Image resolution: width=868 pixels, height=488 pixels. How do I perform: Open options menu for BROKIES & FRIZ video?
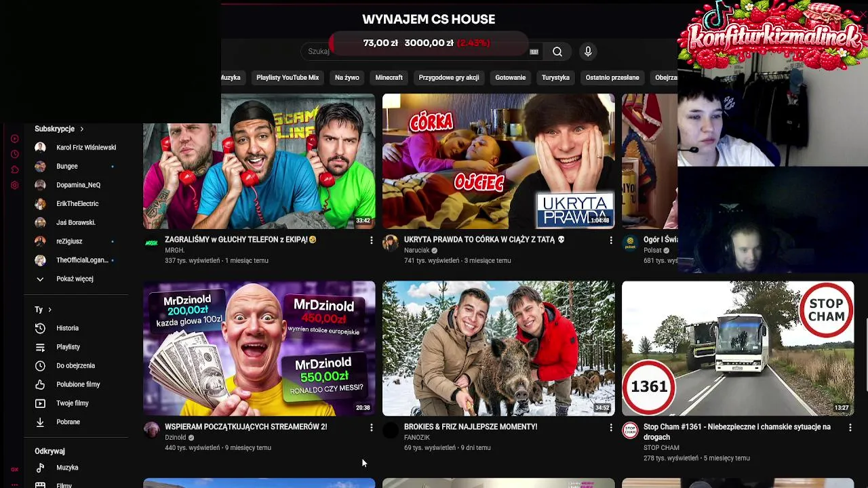(610, 427)
